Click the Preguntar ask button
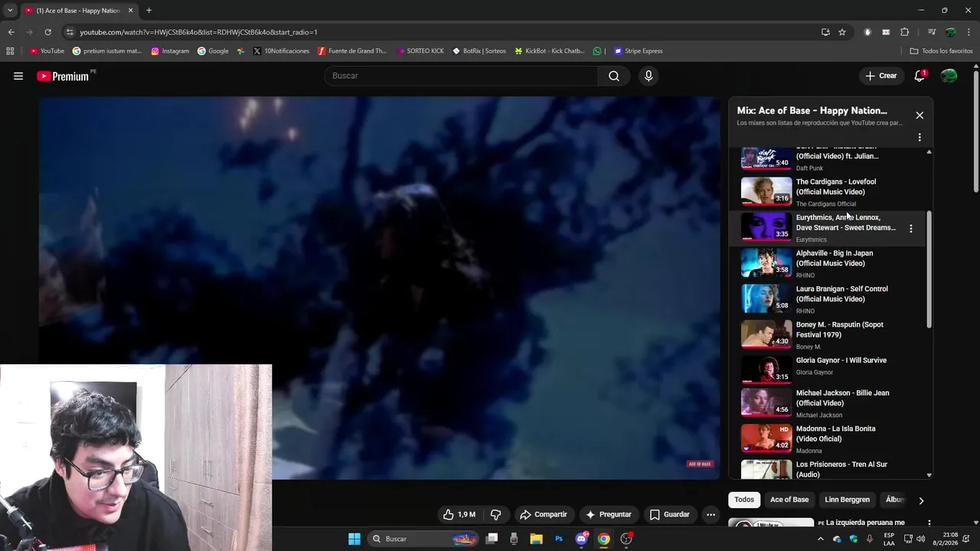 point(609,514)
